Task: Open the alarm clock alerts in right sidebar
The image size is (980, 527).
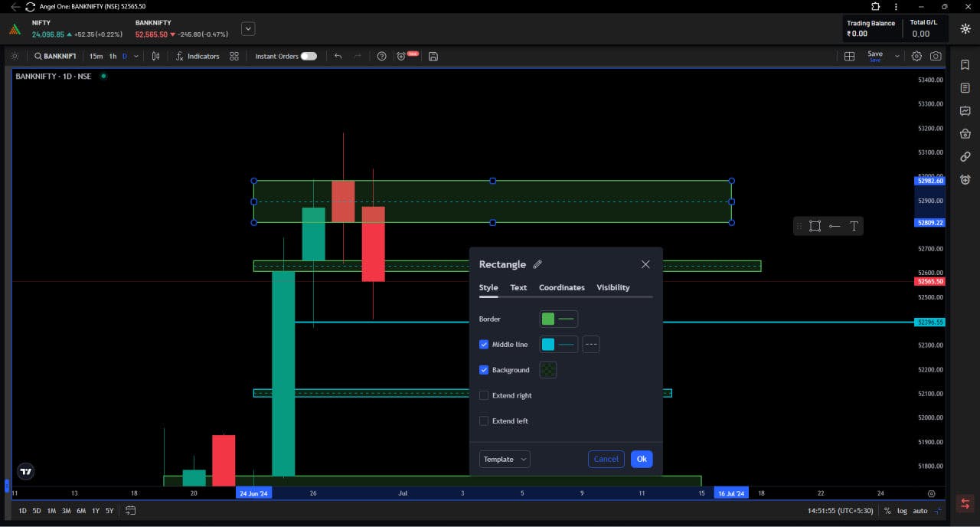Action: pyautogui.click(x=965, y=180)
